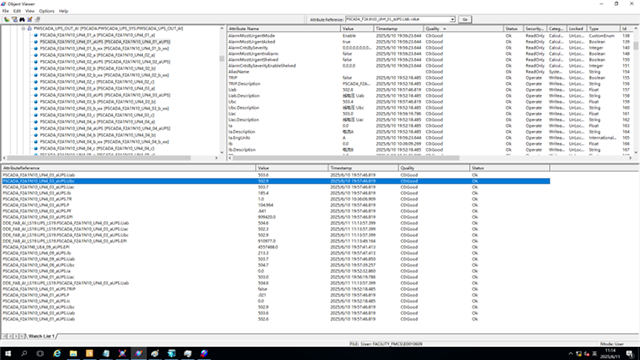
Task: Open the File menu
Action: (6, 11)
